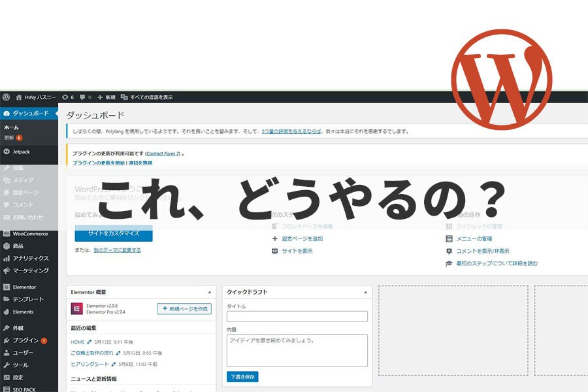Open ヒアリングシート recent edit
The height and width of the screenshot is (392, 588).
[x=90, y=364]
